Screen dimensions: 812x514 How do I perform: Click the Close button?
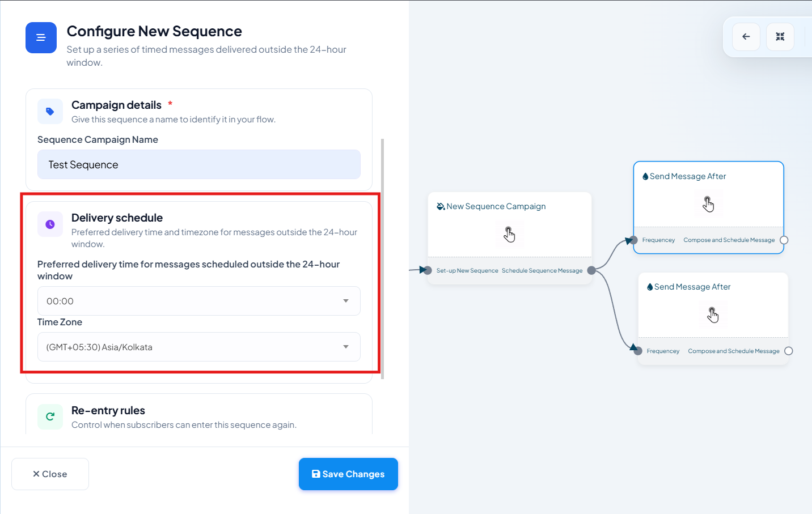pos(50,474)
